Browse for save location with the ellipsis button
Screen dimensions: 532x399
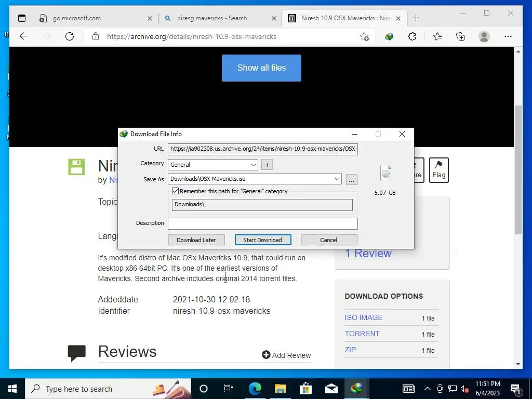[x=352, y=179]
